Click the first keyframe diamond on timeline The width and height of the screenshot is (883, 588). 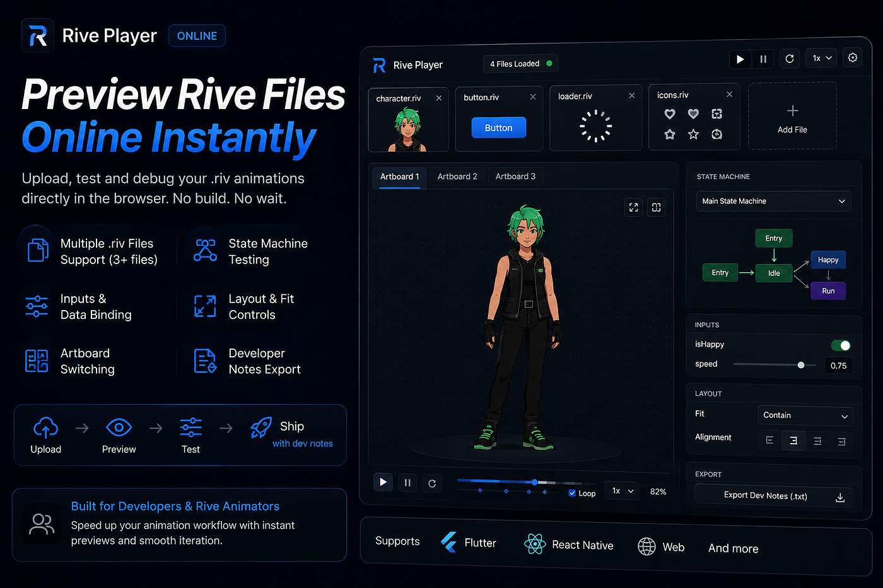pos(480,490)
